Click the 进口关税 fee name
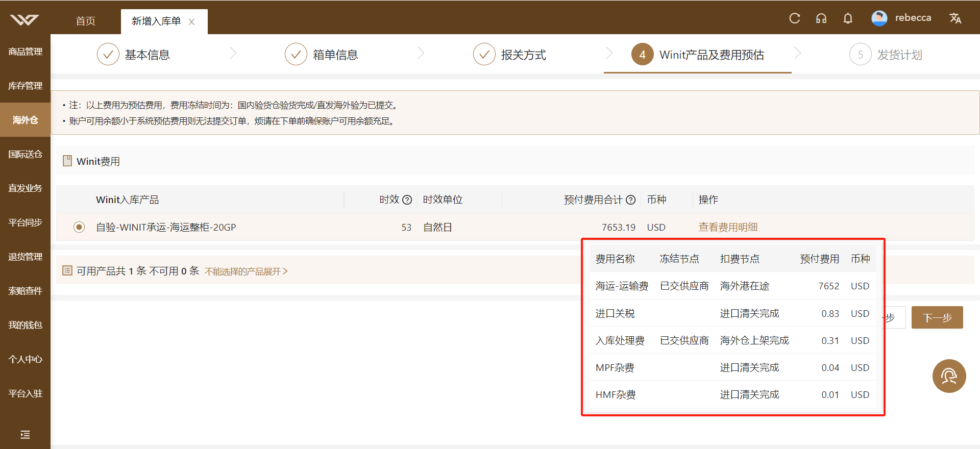980x449 pixels. point(615,313)
